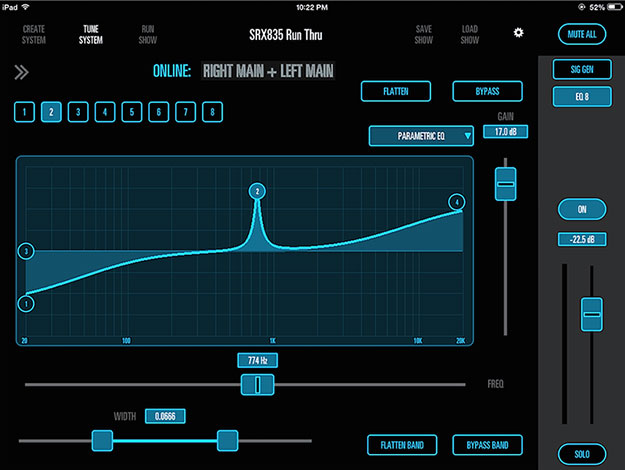Screen dimensions: 625x470
Task: Toggle the SOLO button
Action: 582,454
